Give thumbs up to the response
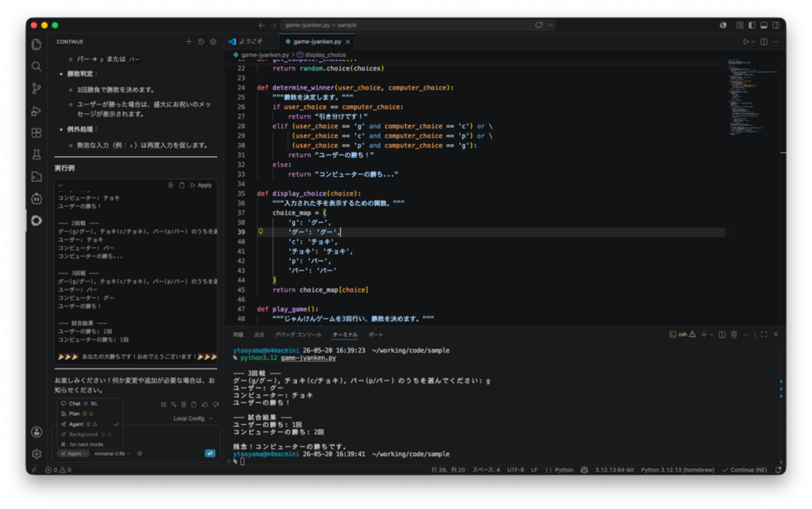Screen dimensions: 812x509 (x=205, y=404)
